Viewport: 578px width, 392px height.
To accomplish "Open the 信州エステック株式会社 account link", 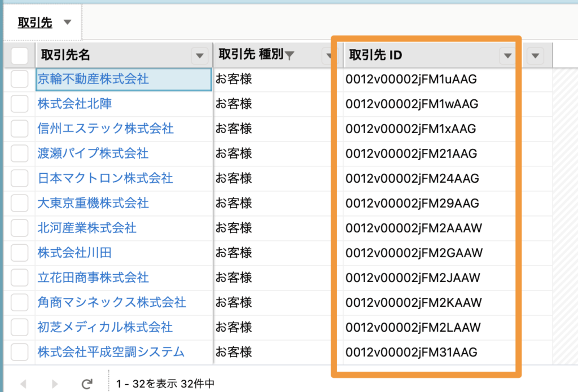I will click(106, 129).
